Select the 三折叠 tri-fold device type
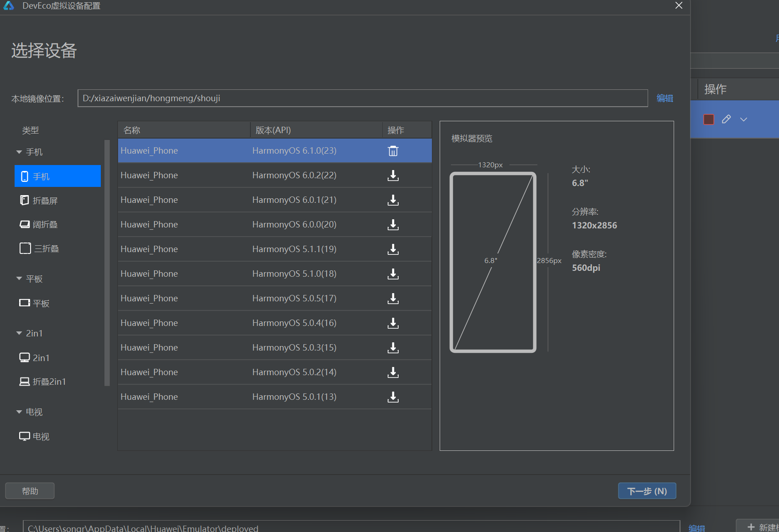The width and height of the screenshot is (779, 532). (x=40, y=248)
